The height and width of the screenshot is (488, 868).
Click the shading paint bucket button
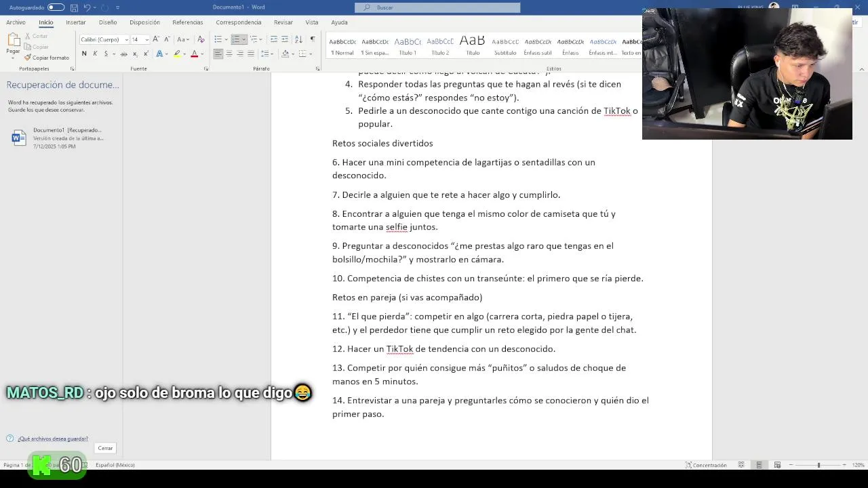(x=285, y=54)
